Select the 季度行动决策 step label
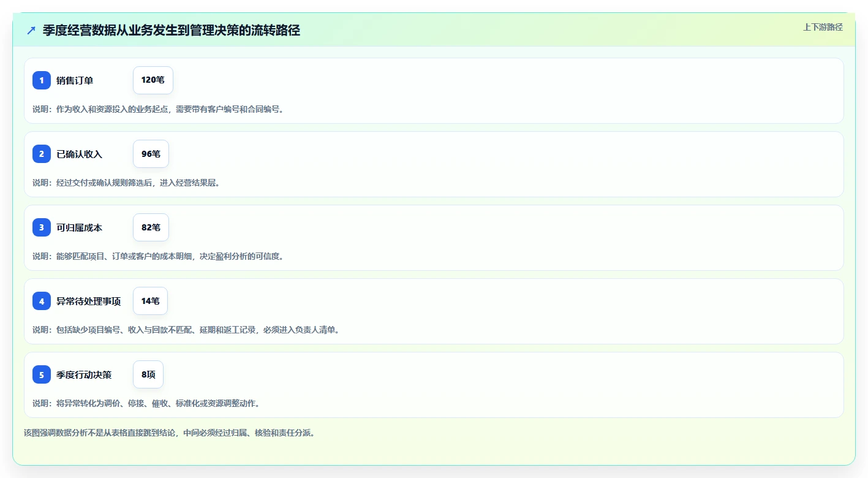Viewport: 868px width, 478px height. (84, 374)
